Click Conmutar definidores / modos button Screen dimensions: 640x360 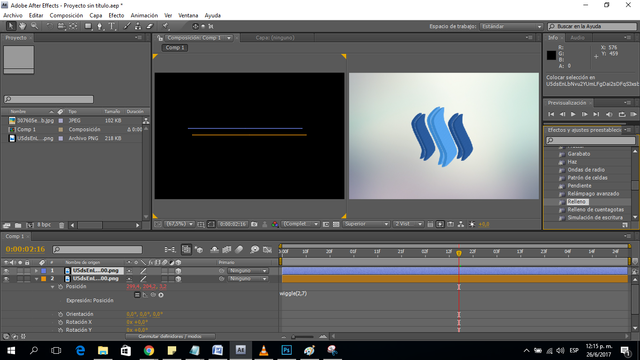[170, 336]
